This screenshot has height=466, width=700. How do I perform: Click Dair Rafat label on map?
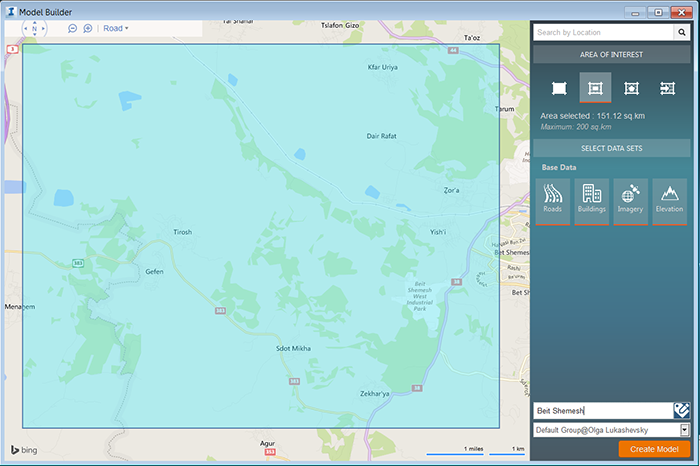(381, 136)
